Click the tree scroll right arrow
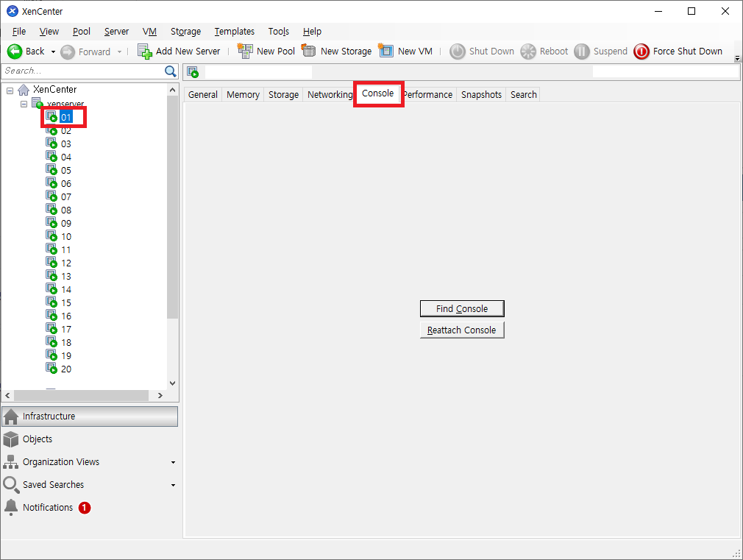This screenshot has height=560, width=743. 160,395
